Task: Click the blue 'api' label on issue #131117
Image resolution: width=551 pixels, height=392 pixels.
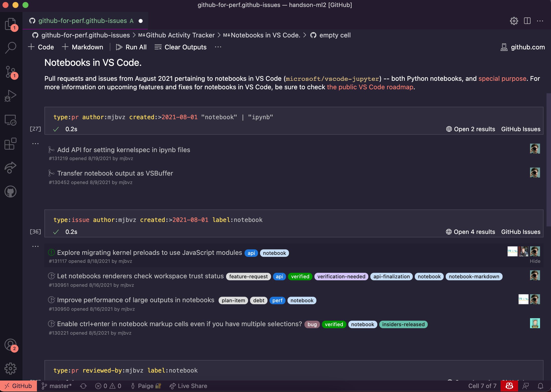Action: pos(251,253)
